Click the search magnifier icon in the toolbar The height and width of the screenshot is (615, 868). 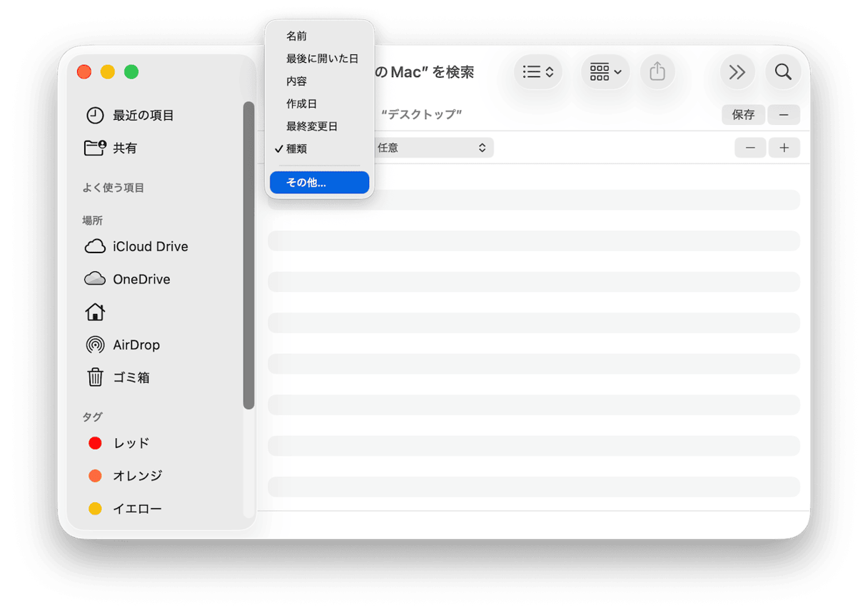[x=783, y=71]
